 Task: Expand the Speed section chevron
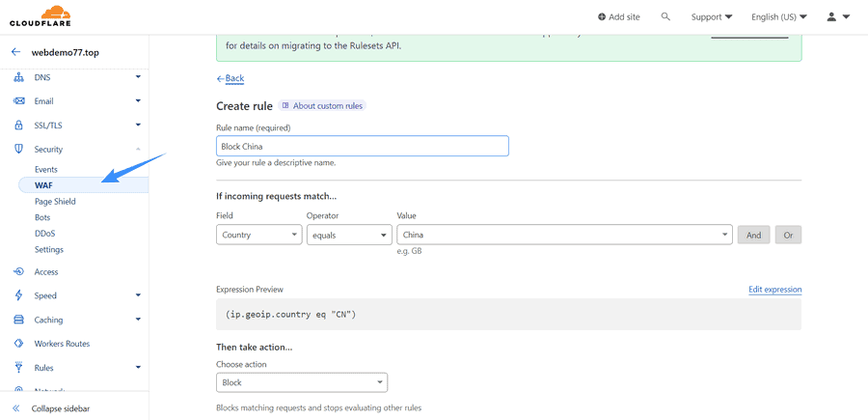(138, 295)
